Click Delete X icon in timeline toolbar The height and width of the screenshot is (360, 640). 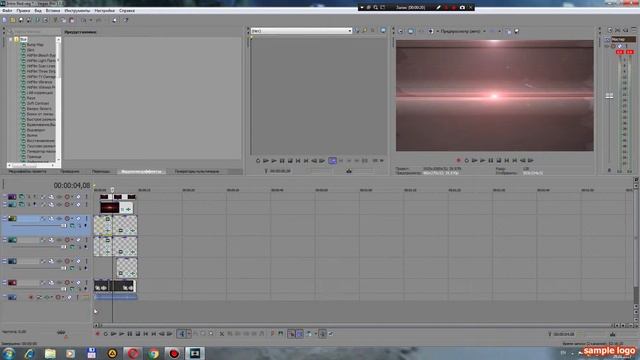click(x=222, y=334)
